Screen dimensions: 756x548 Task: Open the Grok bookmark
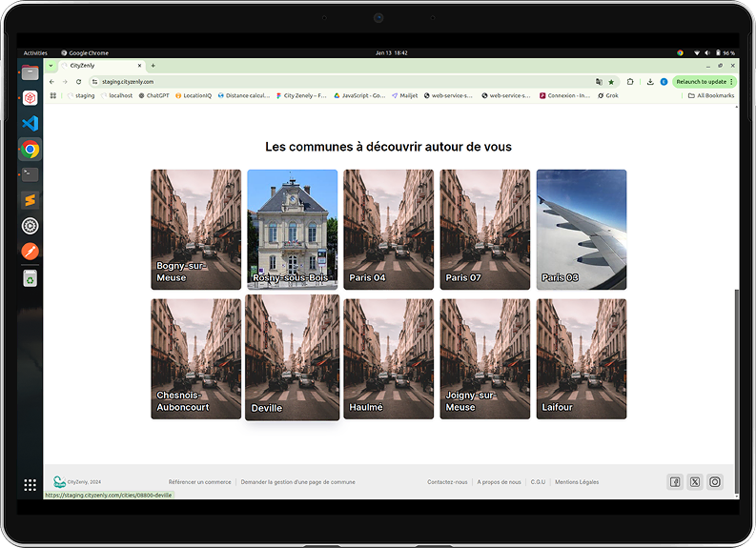(x=608, y=95)
